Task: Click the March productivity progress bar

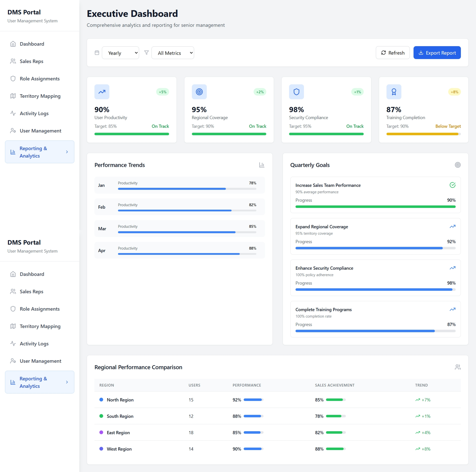Action: point(187,232)
